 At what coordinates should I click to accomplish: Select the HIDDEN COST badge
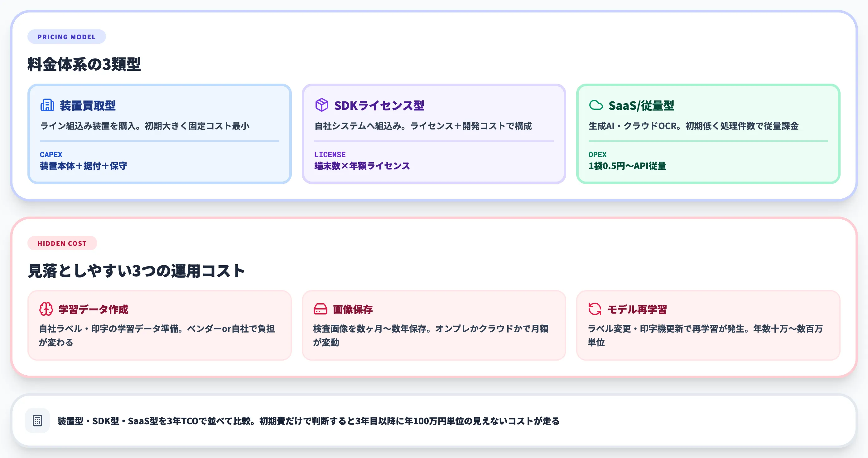tap(62, 243)
